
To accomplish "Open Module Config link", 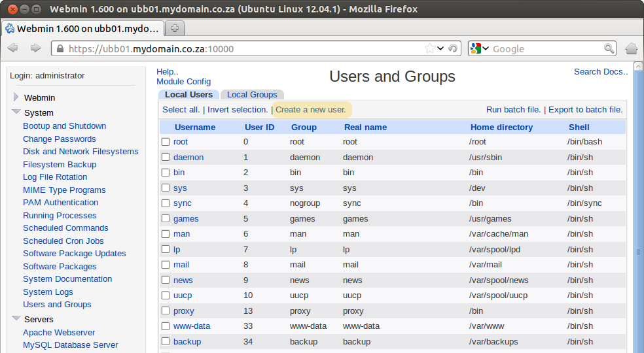I will (x=184, y=82).
